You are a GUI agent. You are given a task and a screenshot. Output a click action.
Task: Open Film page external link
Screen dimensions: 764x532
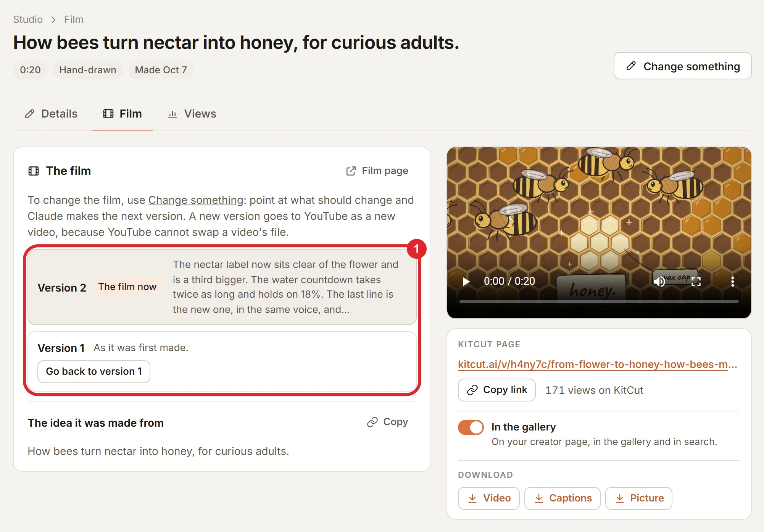click(377, 171)
